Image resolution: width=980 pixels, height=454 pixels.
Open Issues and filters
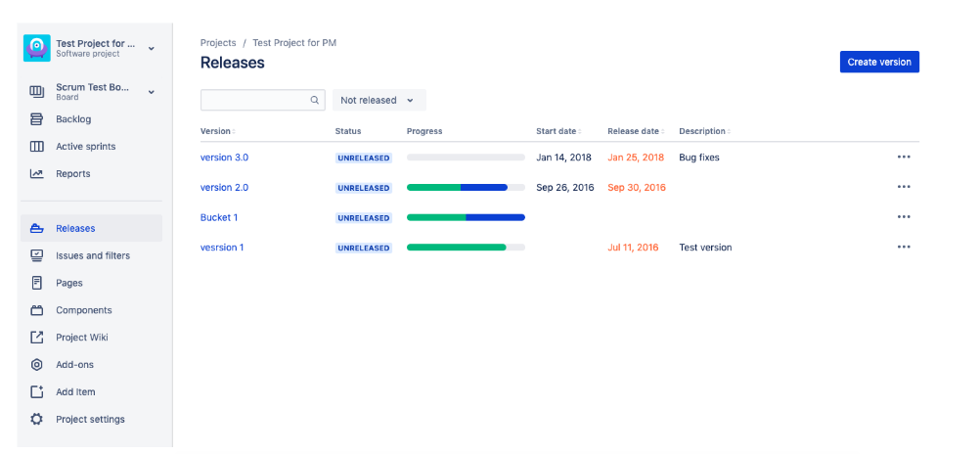pos(91,255)
